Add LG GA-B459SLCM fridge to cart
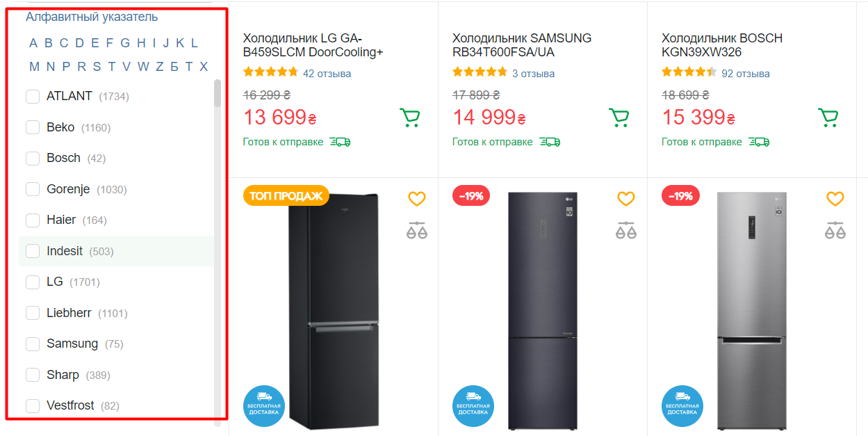The width and height of the screenshot is (868, 436). click(410, 118)
